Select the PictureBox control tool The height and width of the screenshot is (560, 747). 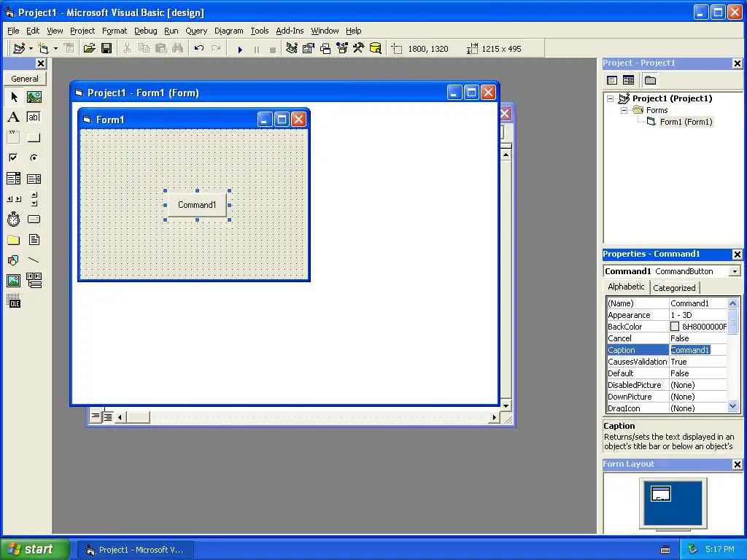click(34, 97)
